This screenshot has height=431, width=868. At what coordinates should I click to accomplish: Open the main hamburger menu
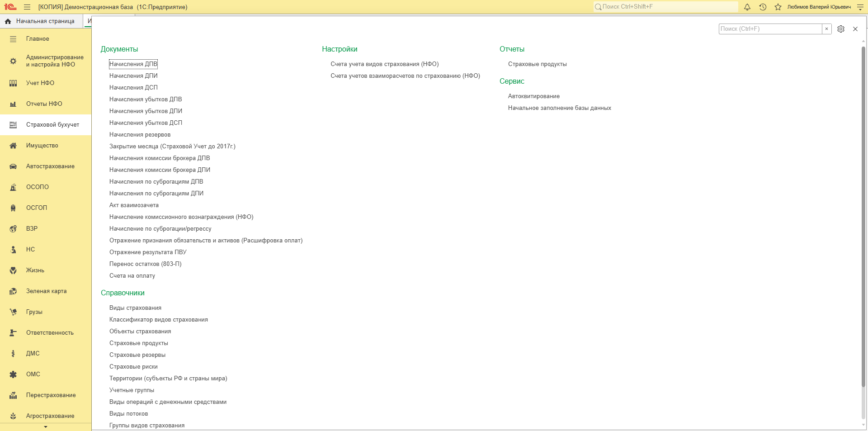(x=27, y=7)
